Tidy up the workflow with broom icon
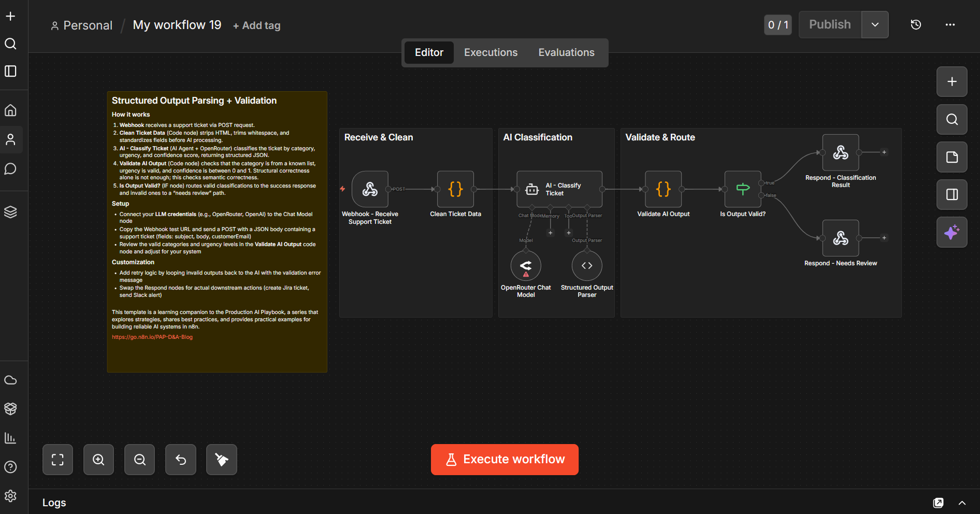This screenshot has width=980, height=514. click(222, 460)
